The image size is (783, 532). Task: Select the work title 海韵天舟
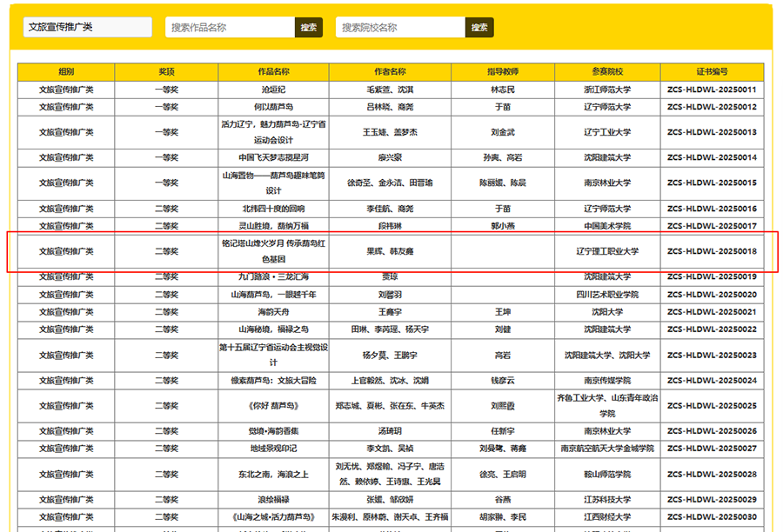tap(273, 311)
